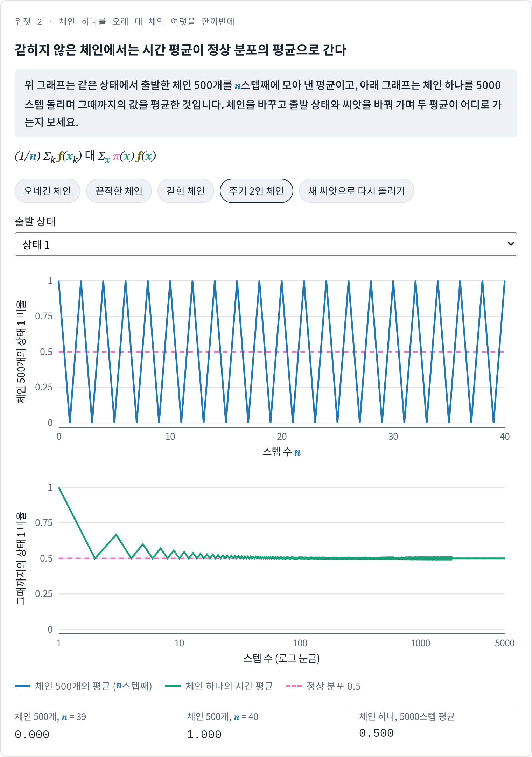
Task: Click the 0.000 value under n = 39
Action: click(x=32, y=734)
